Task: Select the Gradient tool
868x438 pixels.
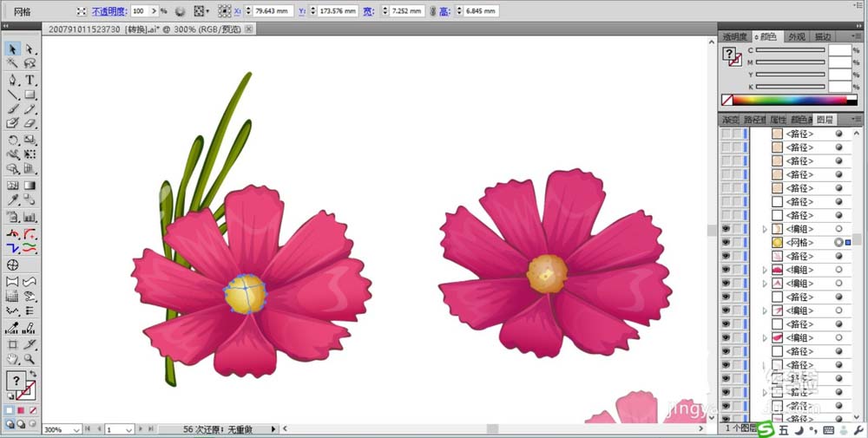Action: pyautogui.click(x=30, y=186)
